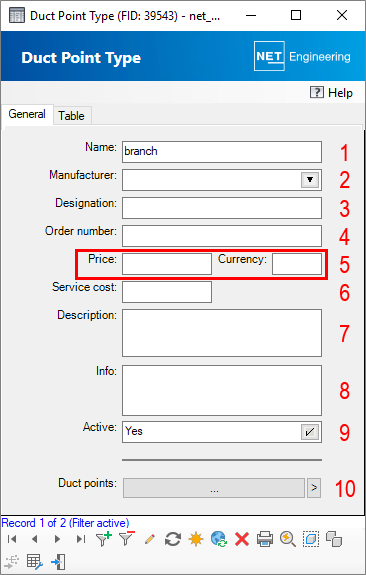Minimize the Duct Point Type window

251,15
